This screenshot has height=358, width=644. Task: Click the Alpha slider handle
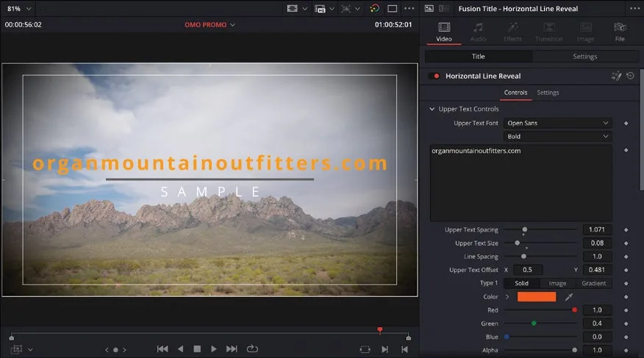click(x=574, y=350)
